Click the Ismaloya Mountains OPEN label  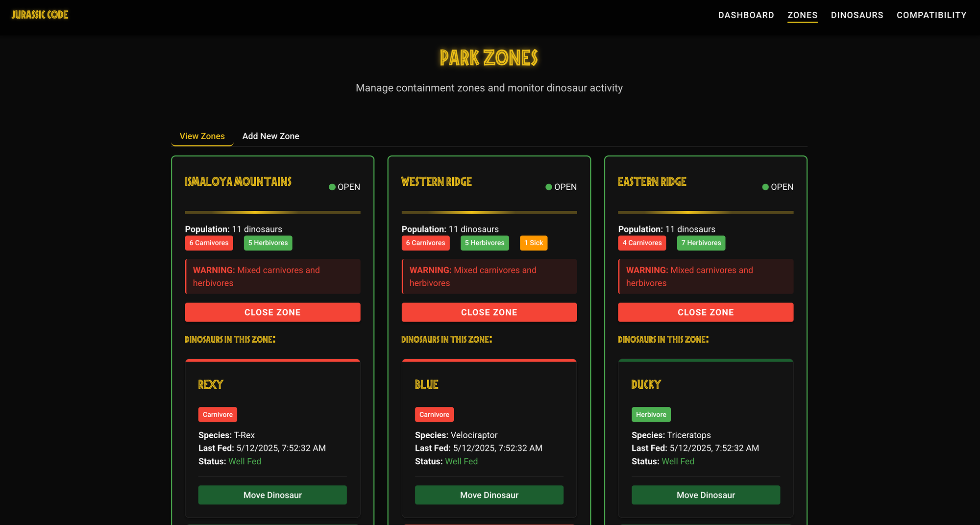point(349,187)
